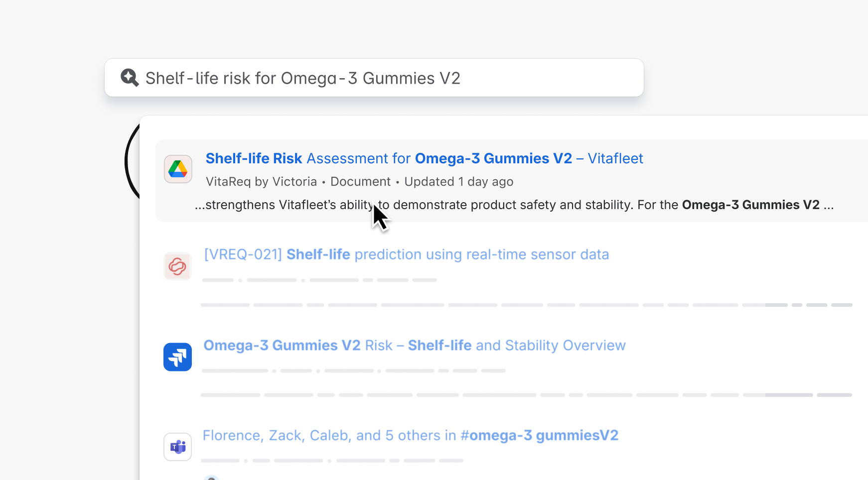Click placeholder metadata line under Jira result title
868x480 pixels.
354,371
